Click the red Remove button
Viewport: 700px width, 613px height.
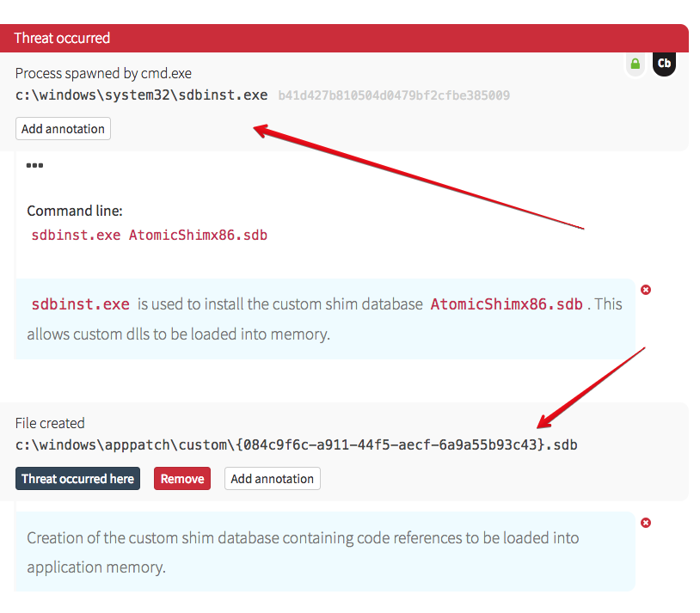pos(181,479)
